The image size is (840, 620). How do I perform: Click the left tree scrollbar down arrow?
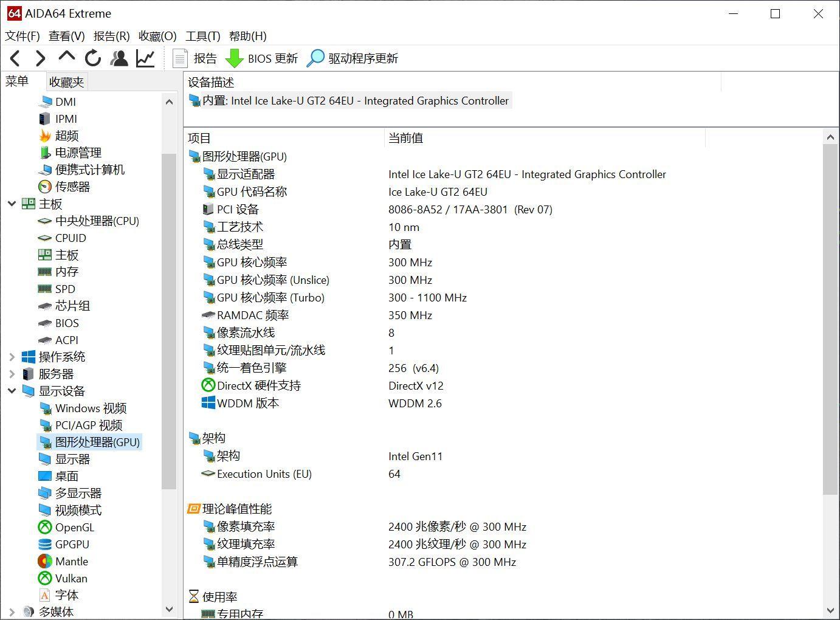tap(169, 609)
